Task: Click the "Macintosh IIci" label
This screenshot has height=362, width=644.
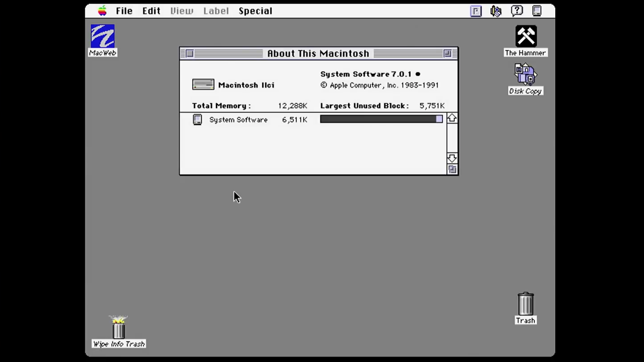Action: click(x=246, y=85)
